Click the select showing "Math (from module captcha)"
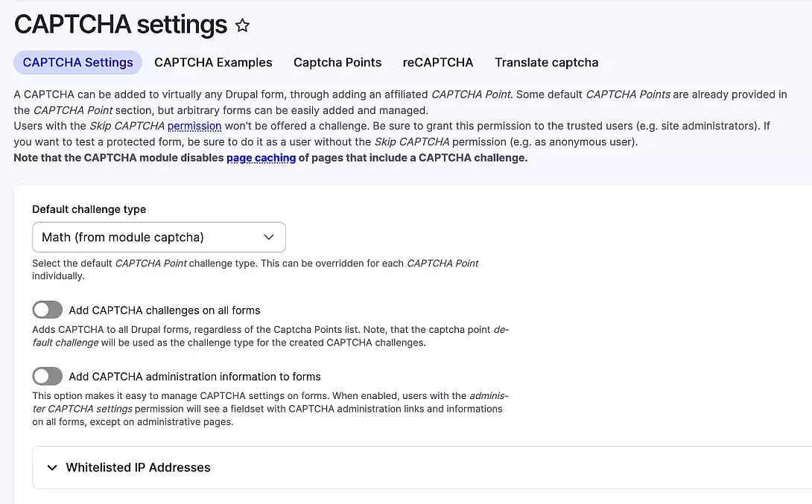 click(159, 237)
